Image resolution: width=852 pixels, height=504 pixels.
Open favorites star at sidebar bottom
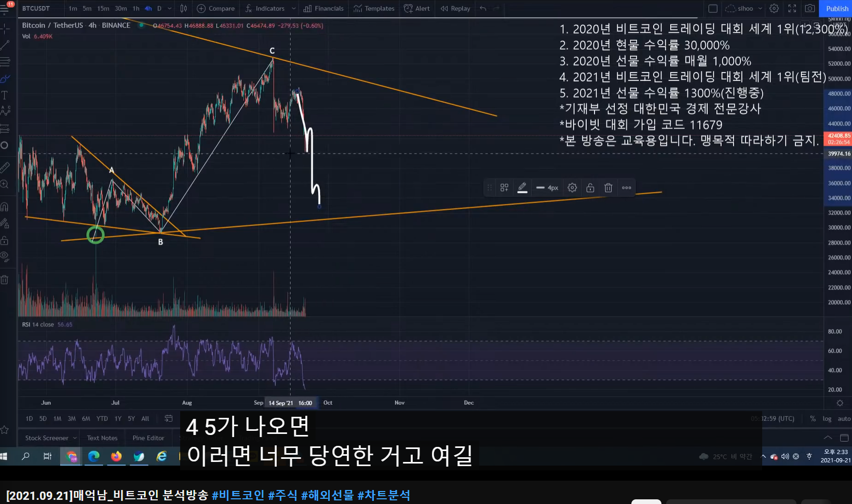click(5, 429)
